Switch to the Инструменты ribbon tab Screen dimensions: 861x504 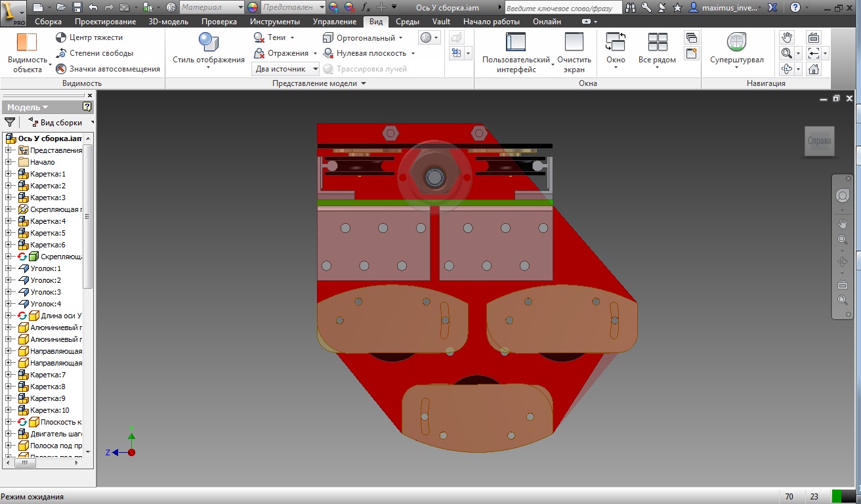[x=274, y=22]
